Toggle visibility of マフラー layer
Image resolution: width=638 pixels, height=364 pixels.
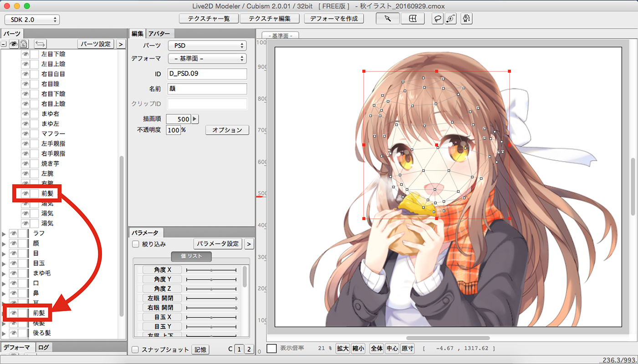click(26, 134)
